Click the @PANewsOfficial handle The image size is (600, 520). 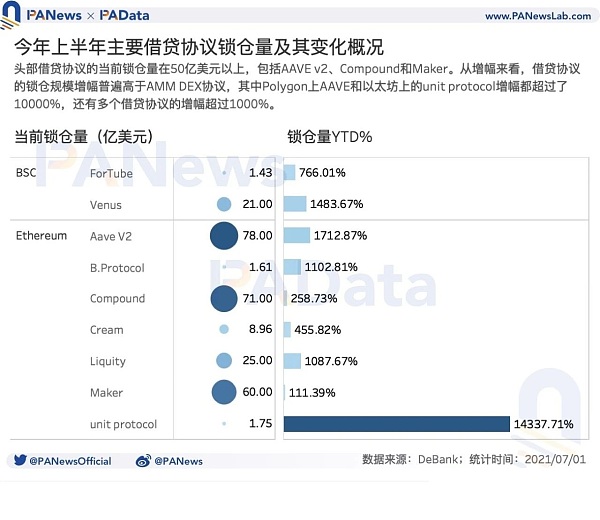(70, 461)
